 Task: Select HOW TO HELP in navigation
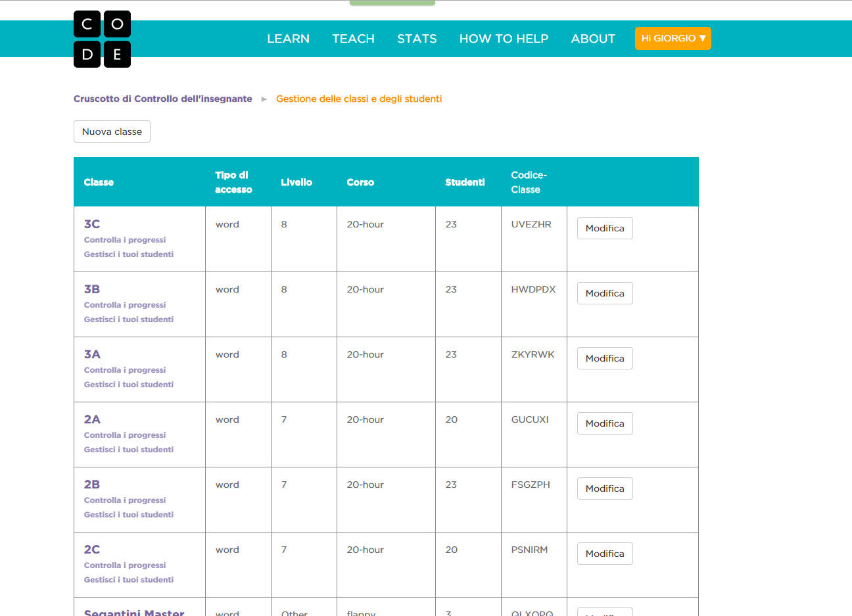(x=504, y=39)
